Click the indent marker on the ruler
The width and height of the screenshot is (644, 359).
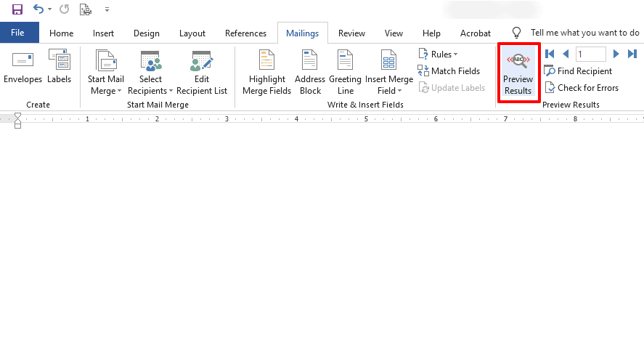(17, 121)
